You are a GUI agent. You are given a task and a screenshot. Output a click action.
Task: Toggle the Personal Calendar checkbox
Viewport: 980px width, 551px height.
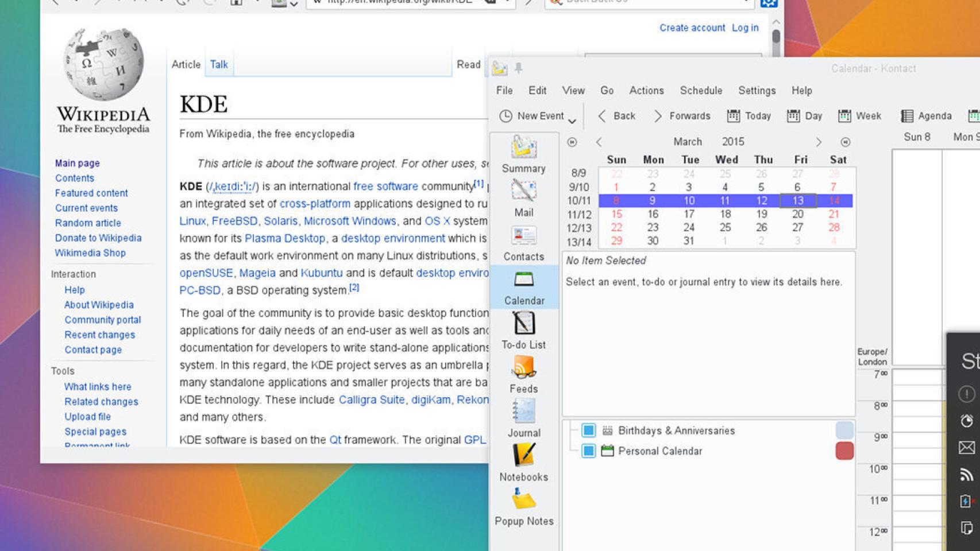click(588, 451)
